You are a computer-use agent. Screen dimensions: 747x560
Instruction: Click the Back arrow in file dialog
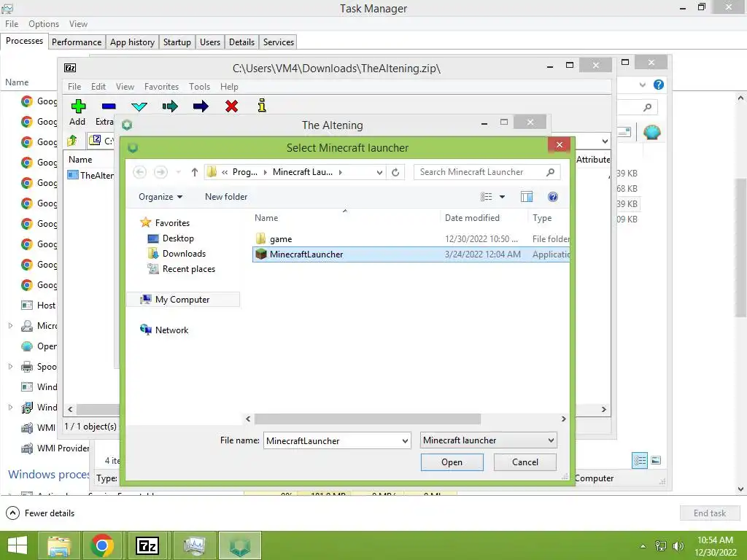click(x=139, y=172)
